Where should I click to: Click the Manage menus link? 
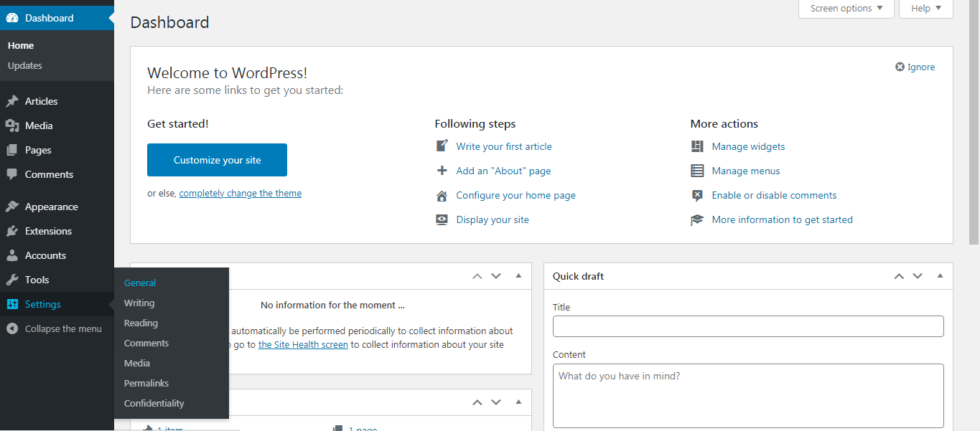(x=745, y=171)
